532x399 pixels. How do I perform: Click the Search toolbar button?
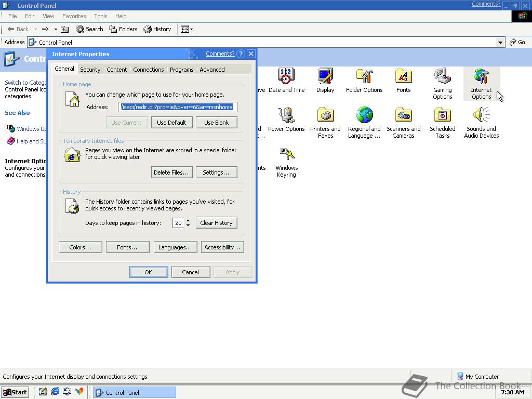coord(89,29)
